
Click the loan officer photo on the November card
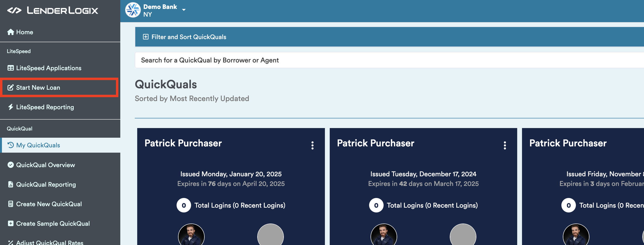click(576, 235)
